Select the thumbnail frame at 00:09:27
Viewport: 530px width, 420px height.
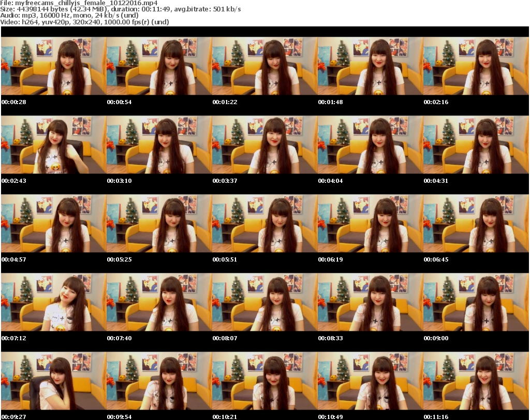coord(54,381)
